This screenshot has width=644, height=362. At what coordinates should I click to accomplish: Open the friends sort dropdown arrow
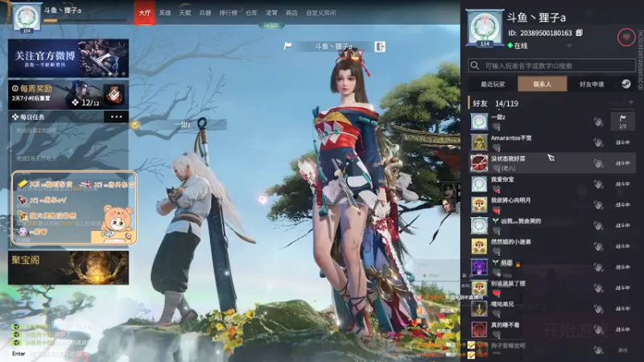(631, 102)
